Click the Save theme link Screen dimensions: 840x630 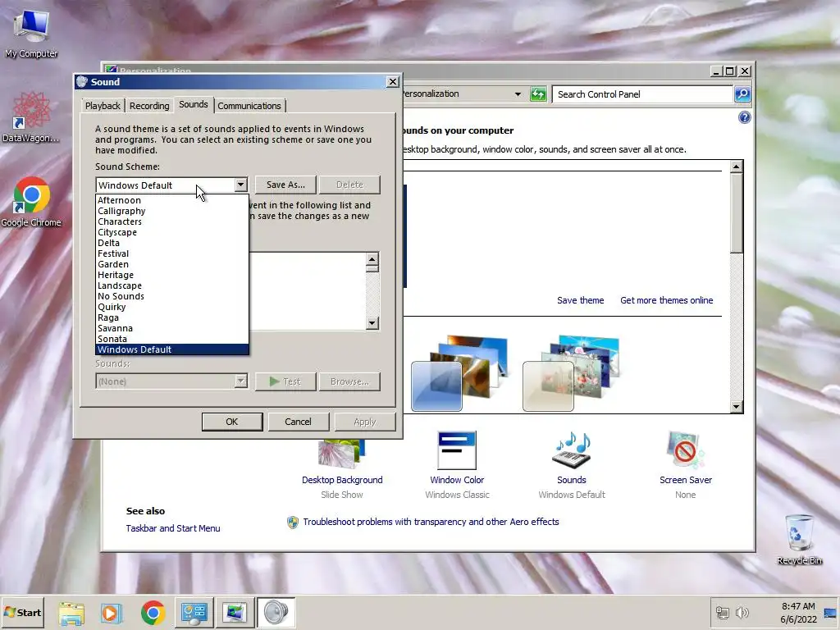pos(580,300)
